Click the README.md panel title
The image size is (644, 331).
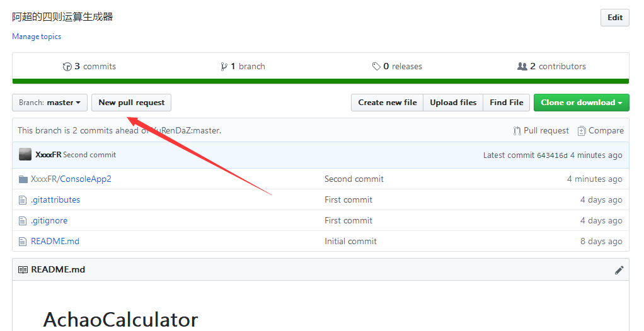(58, 270)
